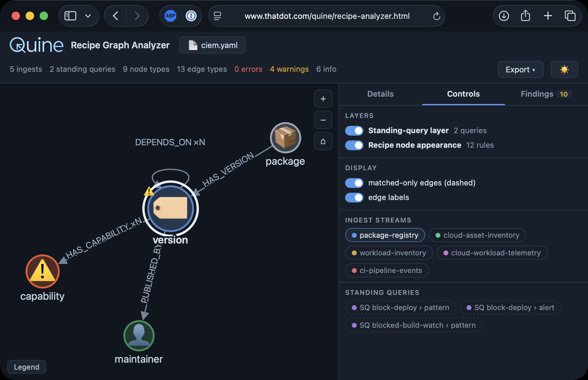Toggle Recipe node appearance switch
Viewport: 588px width, 380px height.
354,145
